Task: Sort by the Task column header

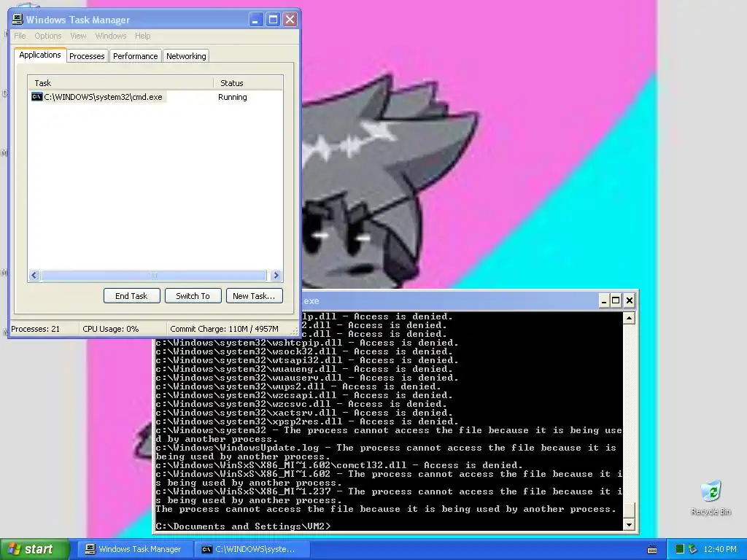Action: (120, 83)
